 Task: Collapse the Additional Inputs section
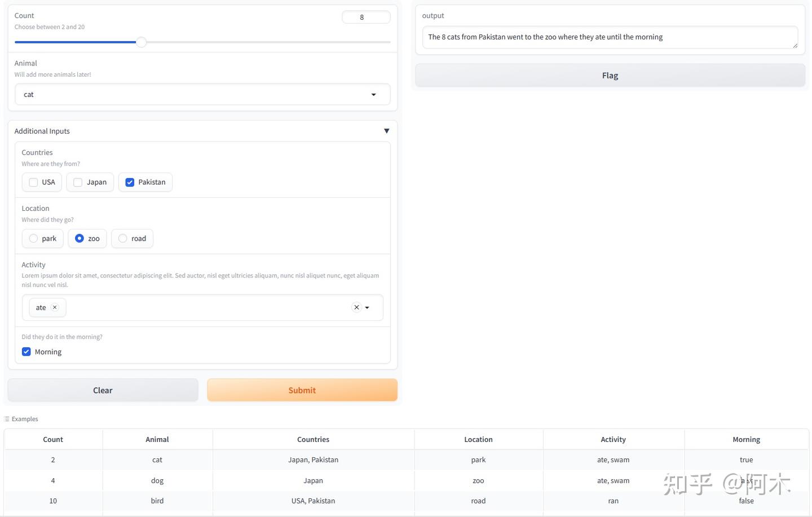pos(386,131)
